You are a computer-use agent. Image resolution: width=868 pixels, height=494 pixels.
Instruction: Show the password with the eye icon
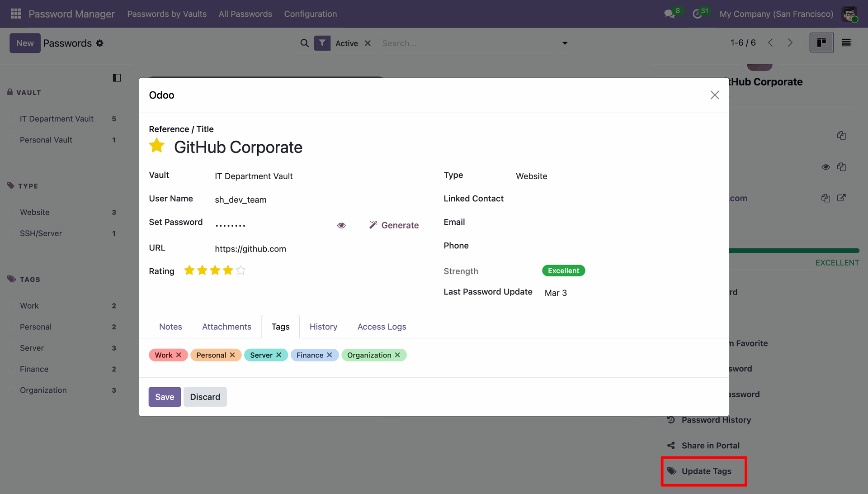(341, 225)
